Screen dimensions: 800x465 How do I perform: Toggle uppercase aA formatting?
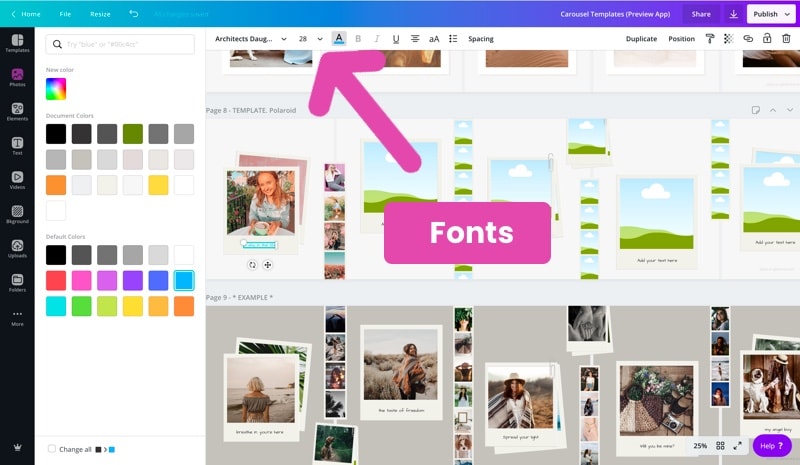click(434, 39)
